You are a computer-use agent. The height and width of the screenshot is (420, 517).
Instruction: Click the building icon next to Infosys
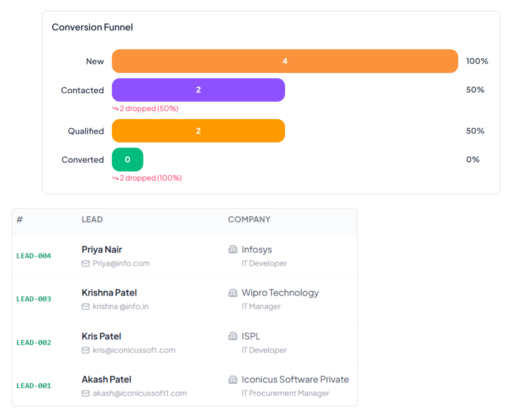click(233, 249)
